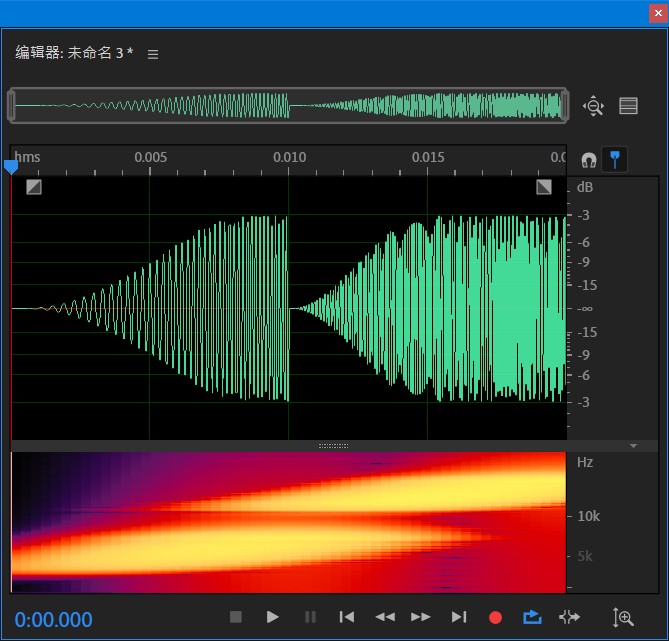Image resolution: width=669 pixels, height=641 pixels.
Task: Click the Stop button in transport controls
Action: coord(236,617)
